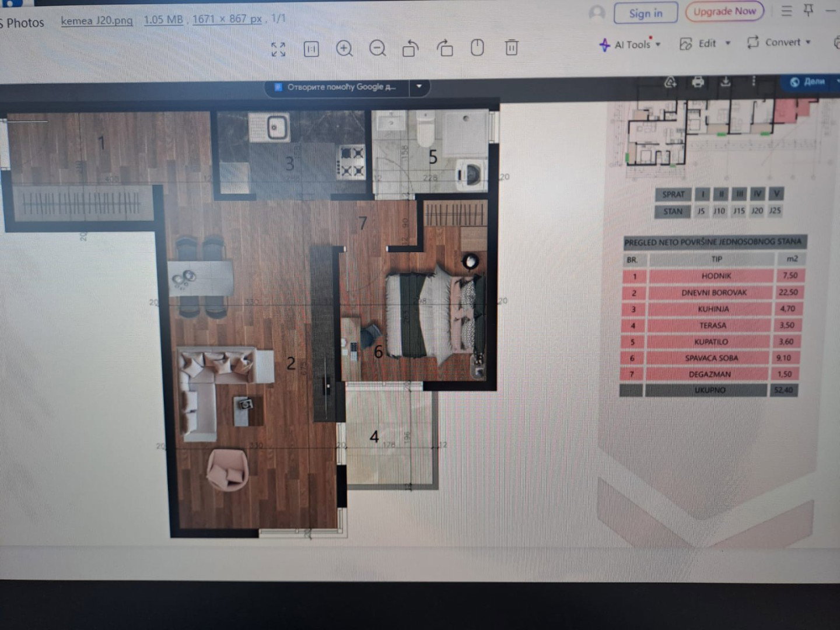Image resolution: width=840 pixels, height=630 pixels.
Task: Toggle the mouse scroll mode icon
Action: (477, 48)
